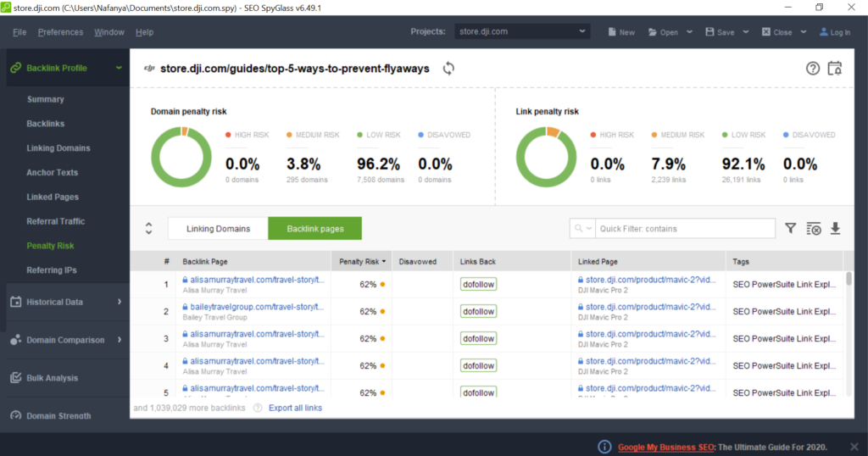
Task: Click the help icon near more backlinks text
Action: (258, 408)
